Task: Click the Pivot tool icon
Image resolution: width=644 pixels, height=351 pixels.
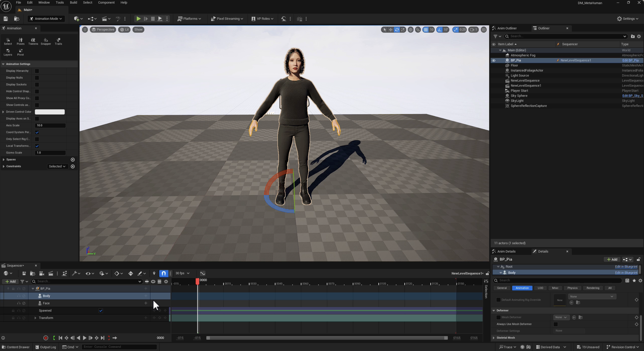Action: click(x=21, y=52)
